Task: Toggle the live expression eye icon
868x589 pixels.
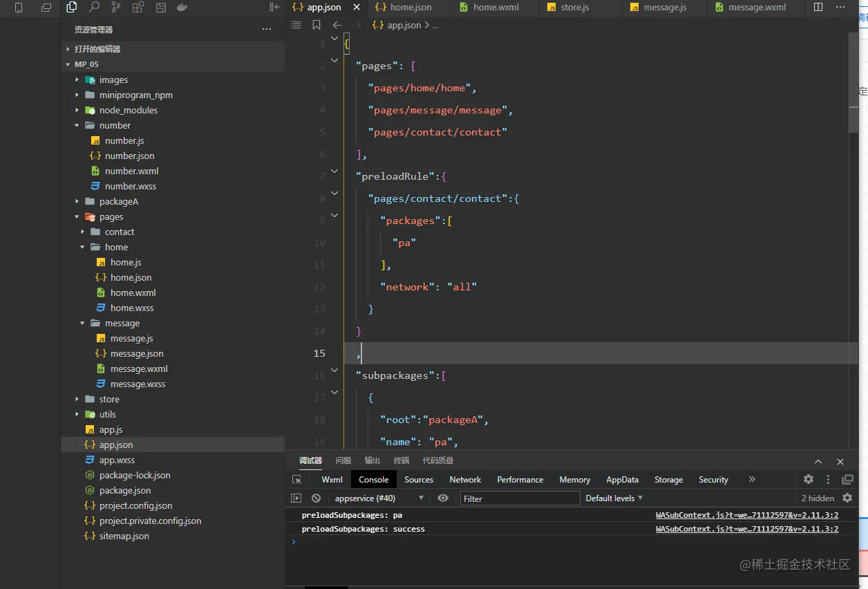Action: click(443, 498)
